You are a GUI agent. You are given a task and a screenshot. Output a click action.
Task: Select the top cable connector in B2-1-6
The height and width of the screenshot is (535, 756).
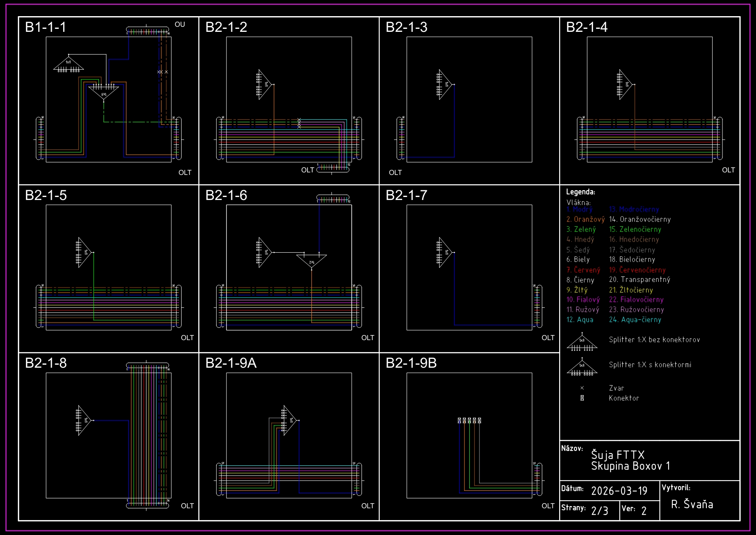(x=333, y=198)
